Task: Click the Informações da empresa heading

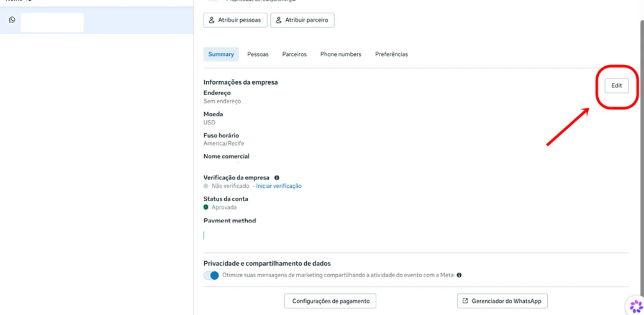Action: pos(241,82)
